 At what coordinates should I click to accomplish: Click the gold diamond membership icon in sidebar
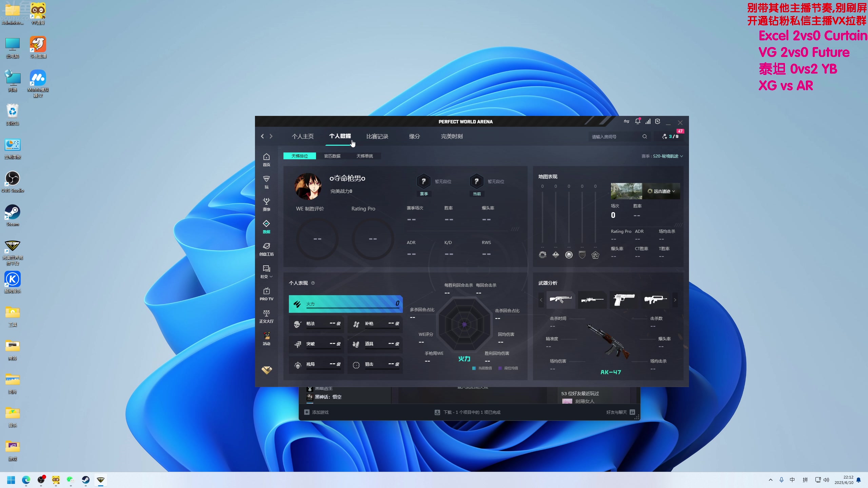(267, 370)
